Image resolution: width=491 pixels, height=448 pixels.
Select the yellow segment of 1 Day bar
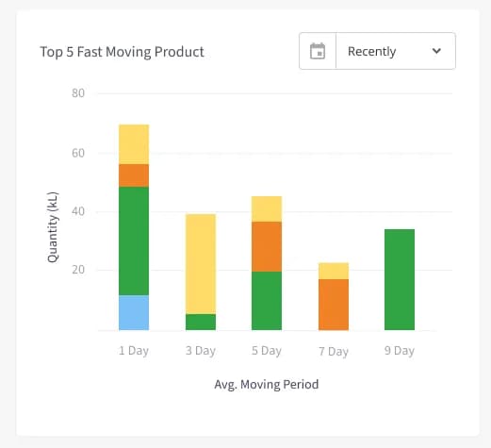coord(134,144)
